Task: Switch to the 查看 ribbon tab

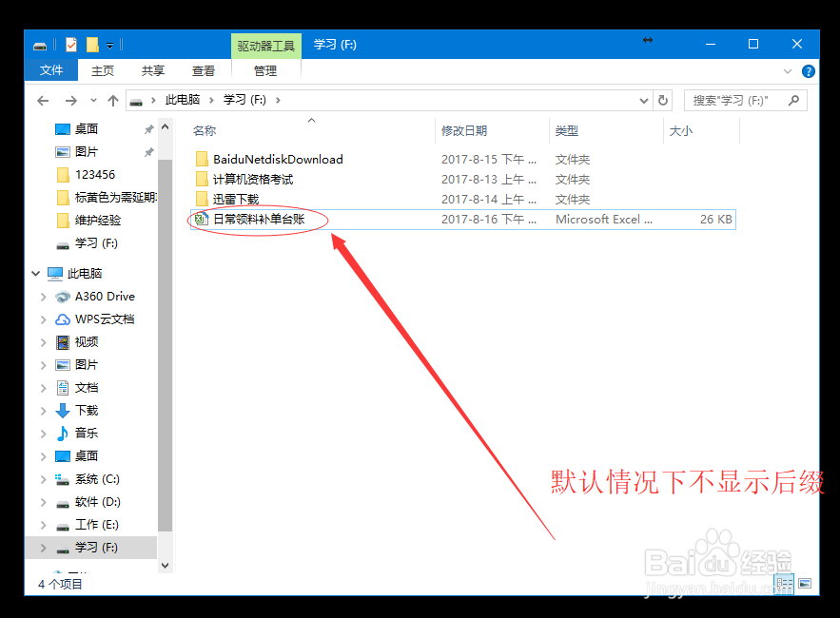Action: coord(203,70)
